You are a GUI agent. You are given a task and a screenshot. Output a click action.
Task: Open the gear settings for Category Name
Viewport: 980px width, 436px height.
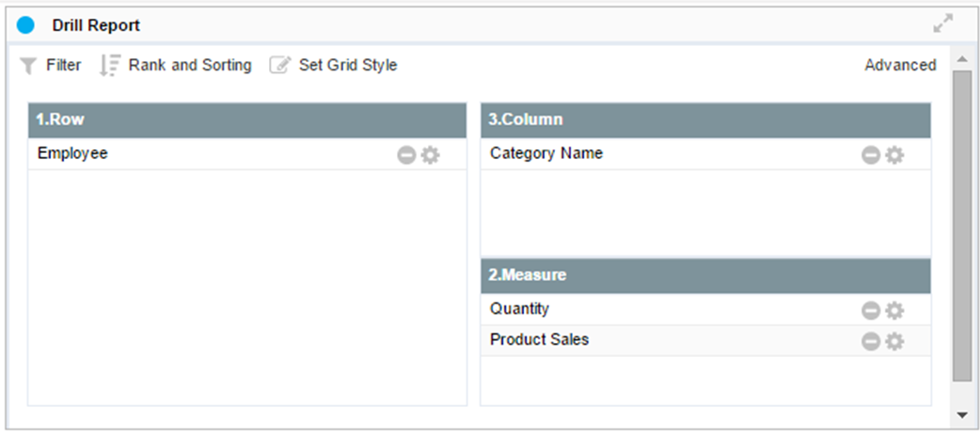[x=894, y=155]
